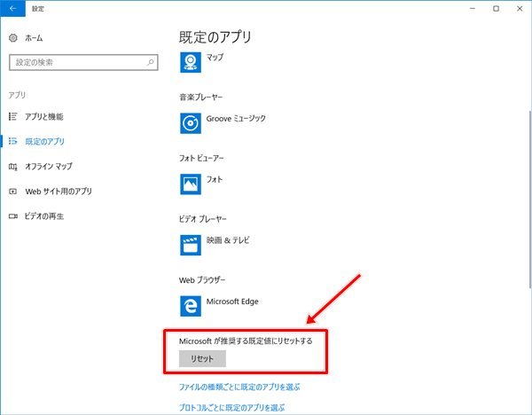Click the アプリと機能 list icon
532x415 pixels.
[13, 117]
